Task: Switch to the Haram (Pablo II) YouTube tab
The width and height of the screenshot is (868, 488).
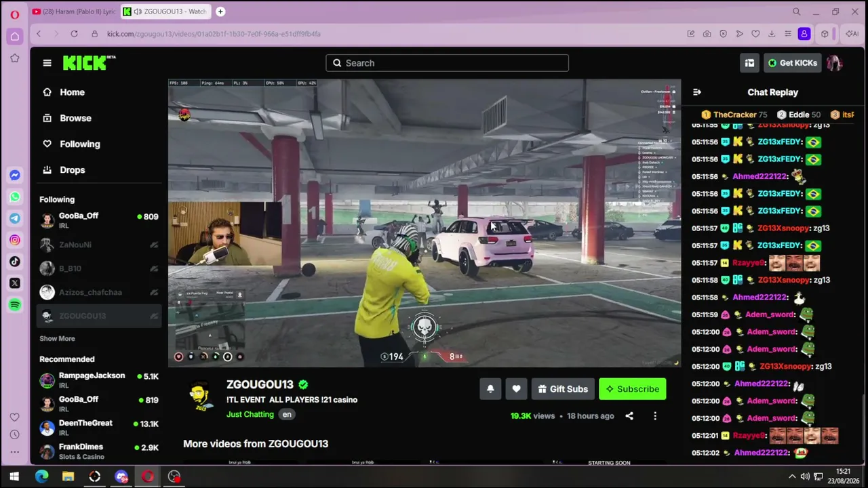Action: point(73,12)
